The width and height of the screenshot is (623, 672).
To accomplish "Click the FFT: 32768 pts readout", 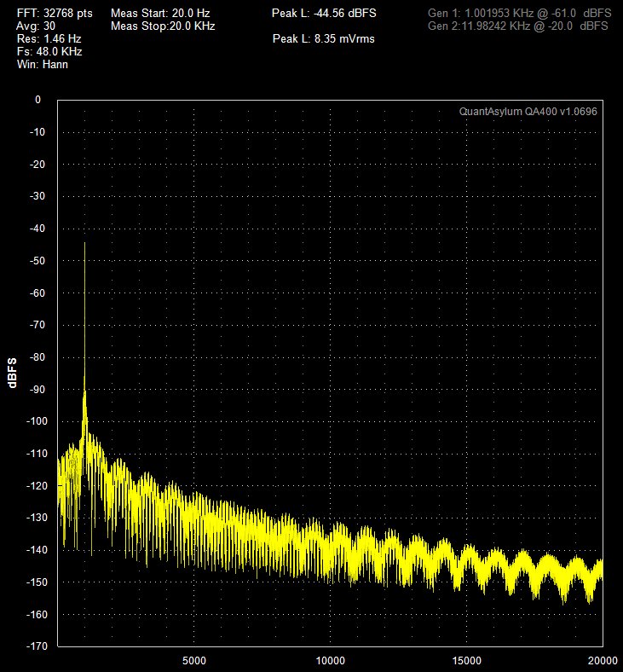I will click(55, 14).
